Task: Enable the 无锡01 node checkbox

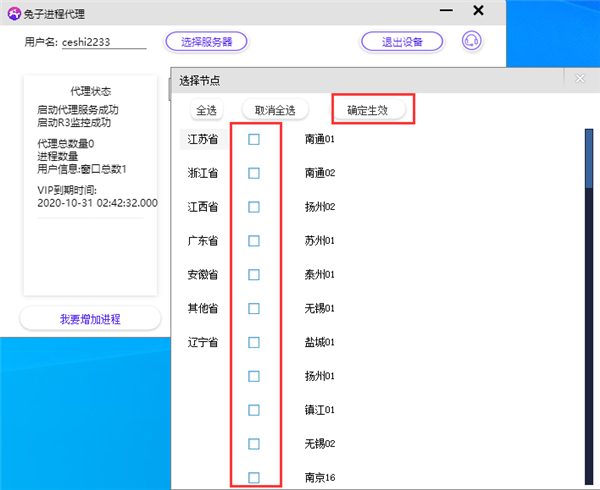Action: [254, 308]
